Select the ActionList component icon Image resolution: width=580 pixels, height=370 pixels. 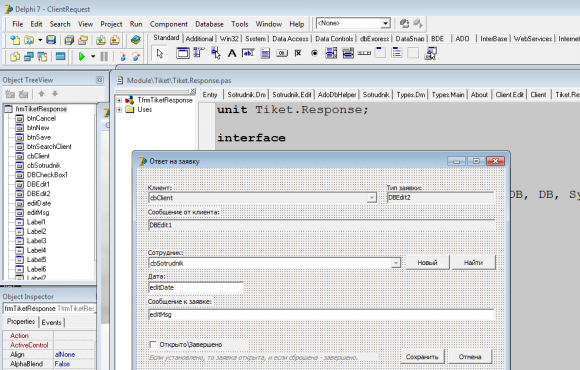point(430,53)
